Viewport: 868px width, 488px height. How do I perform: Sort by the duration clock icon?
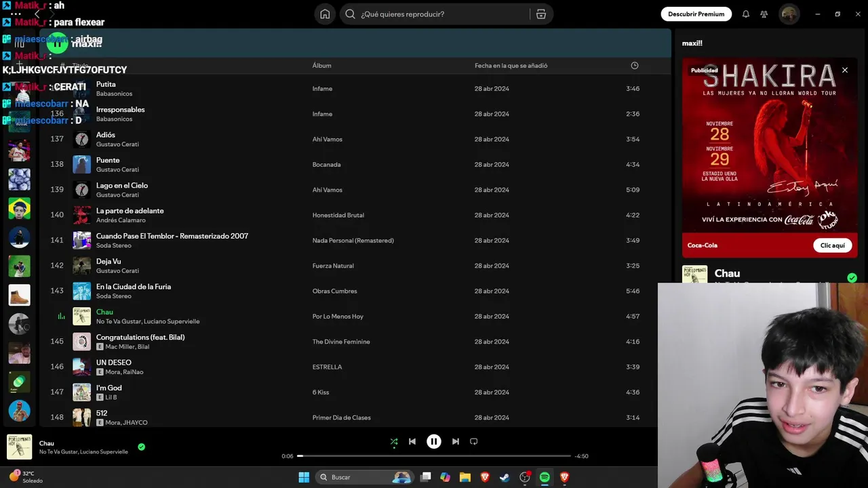pyautogui.click(x=635, y=66)
